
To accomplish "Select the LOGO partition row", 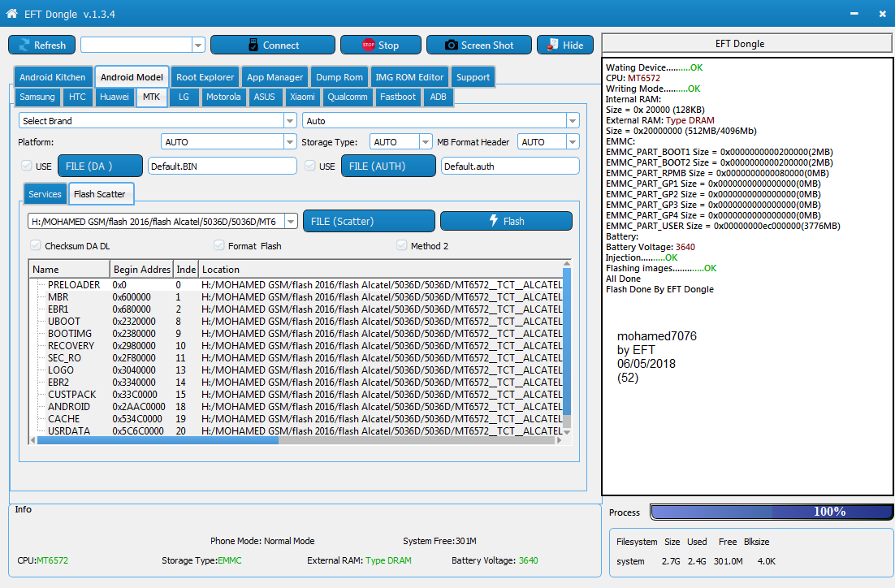I will pos(296,370).
